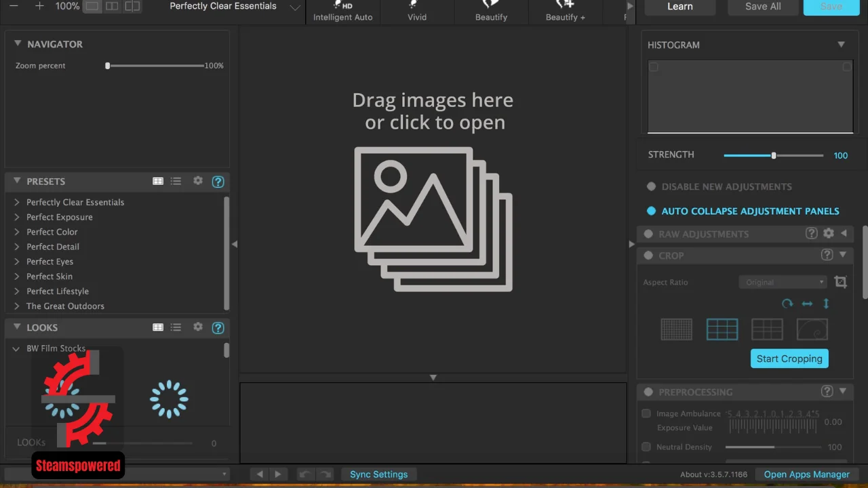Select the golden spiral crop overlay
The width and height of the screenshot is (868, 488).
[x=812, y=329]
